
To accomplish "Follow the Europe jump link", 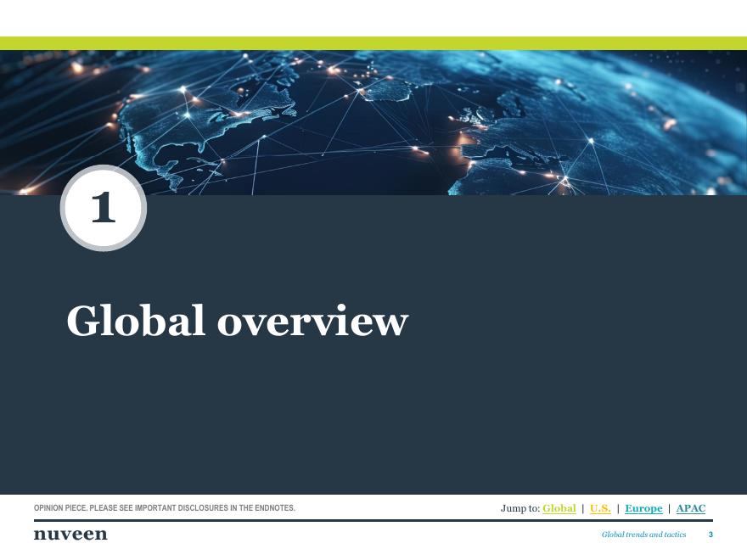I will tap(643, 508).
